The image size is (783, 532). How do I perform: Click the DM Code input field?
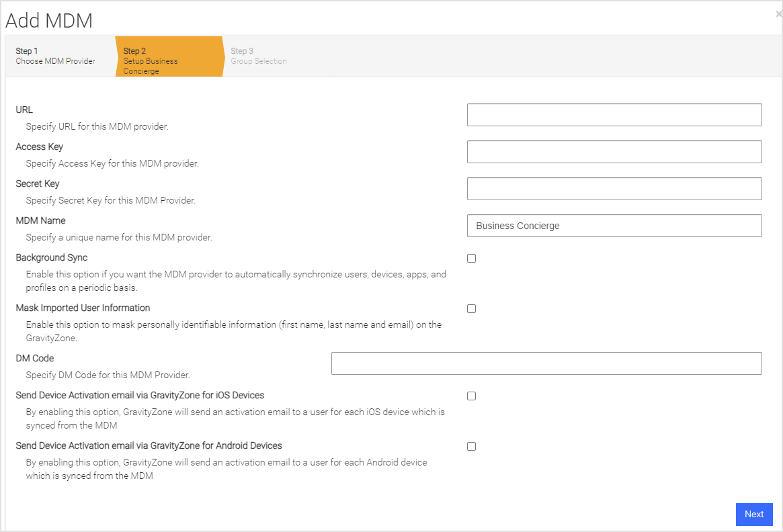pyautogui.click(x=546, y=363)
